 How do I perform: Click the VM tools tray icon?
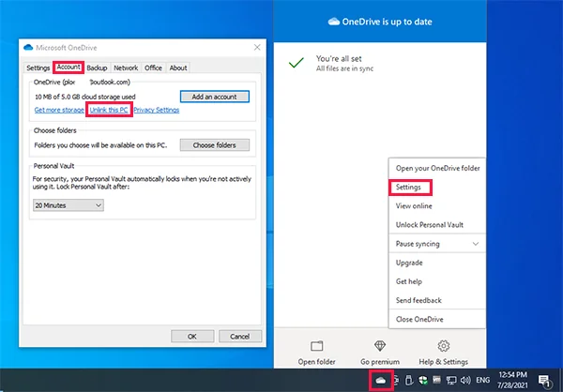coord(436,380)
